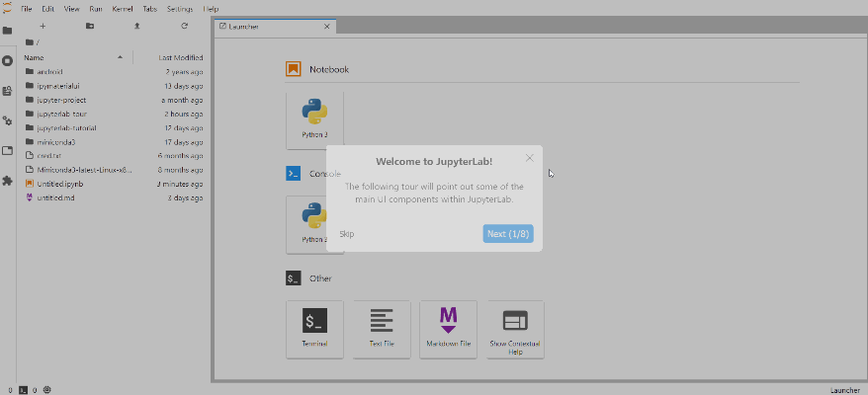Screen dimensions: 868x395
Task: Click Next (1/8) tour button
Action: tap(508, 234)
